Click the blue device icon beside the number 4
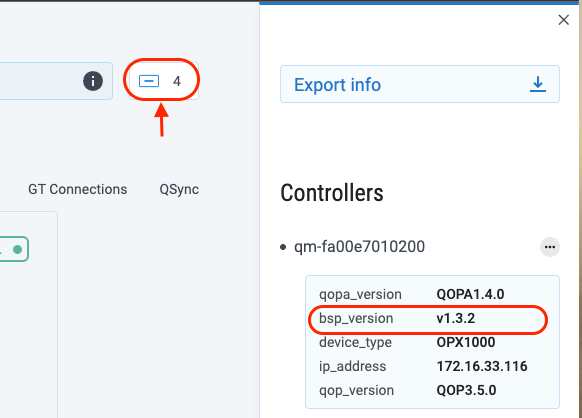The height and width of the screenshot is (418, 582). 149,81
